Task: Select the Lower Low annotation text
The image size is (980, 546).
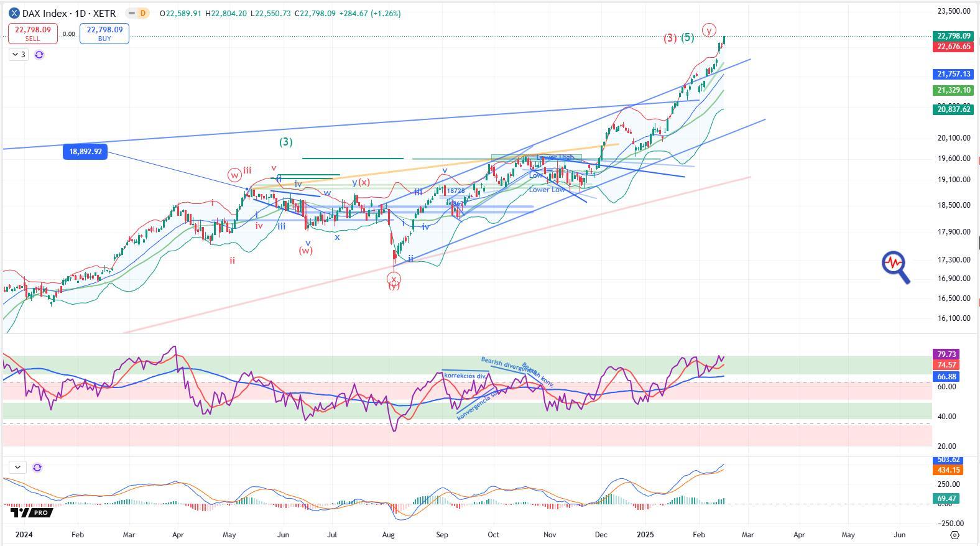Action: pyautogui.click(x=547, y=190)
